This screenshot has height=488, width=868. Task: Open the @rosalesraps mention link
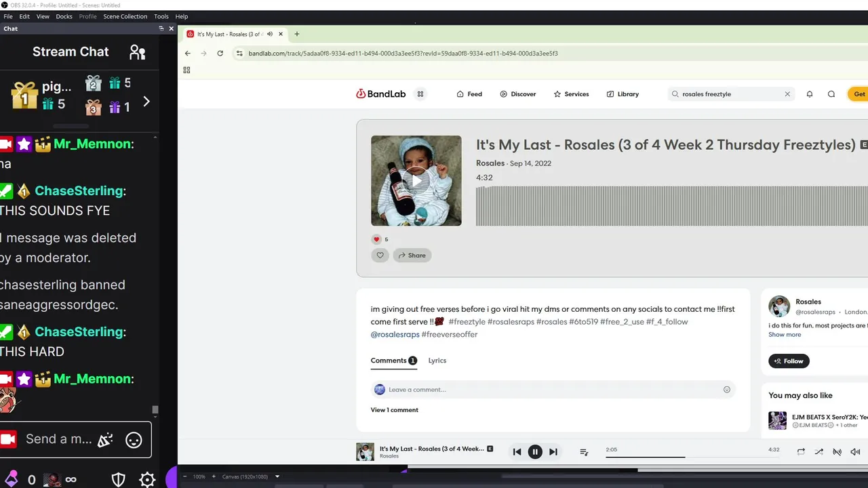point(395,335)
